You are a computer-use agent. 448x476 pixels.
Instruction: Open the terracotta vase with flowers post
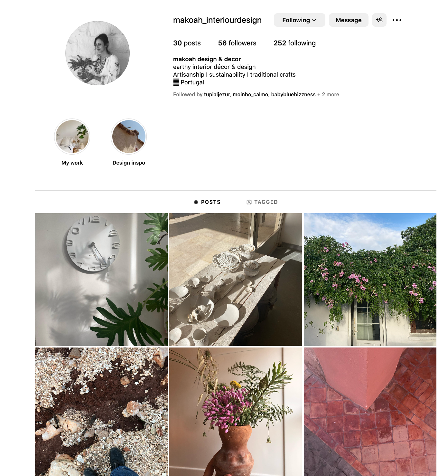236,412
